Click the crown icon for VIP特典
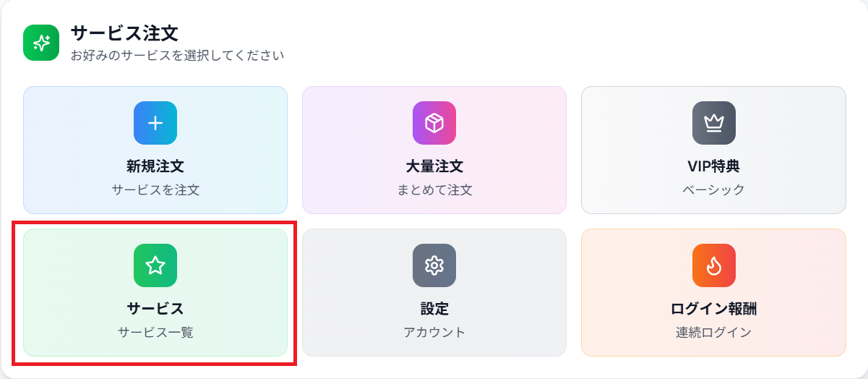 [713, 123]
